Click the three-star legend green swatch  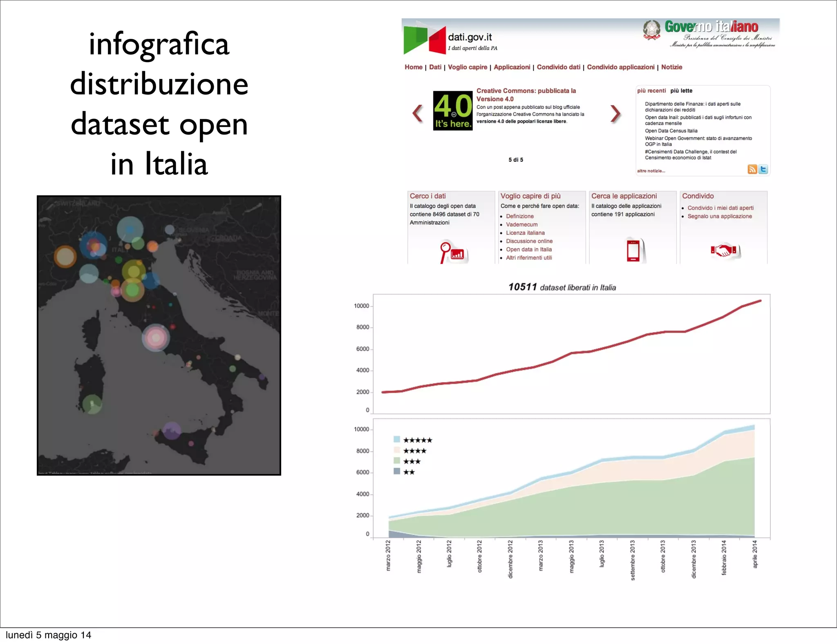[396, 461]
